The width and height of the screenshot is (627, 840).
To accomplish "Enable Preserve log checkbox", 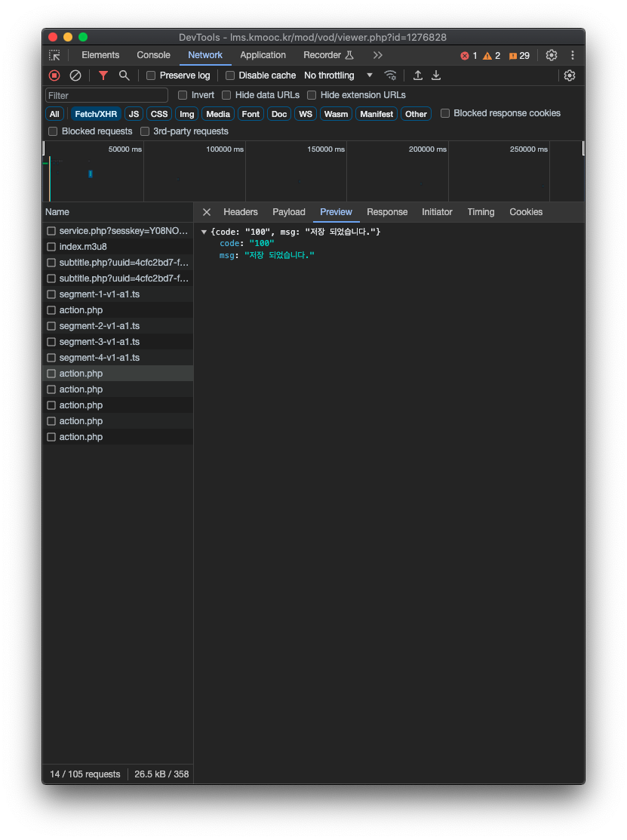I will point(151,75).
